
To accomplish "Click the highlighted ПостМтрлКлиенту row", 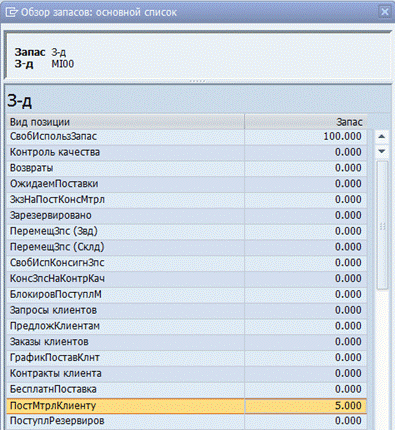I will point(187,406).
